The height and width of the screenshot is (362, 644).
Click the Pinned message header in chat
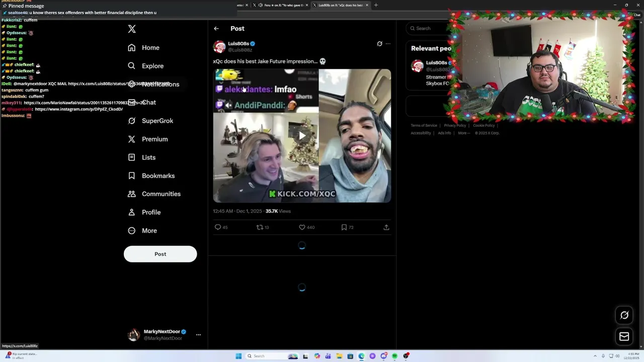click(x=26, y=6)
